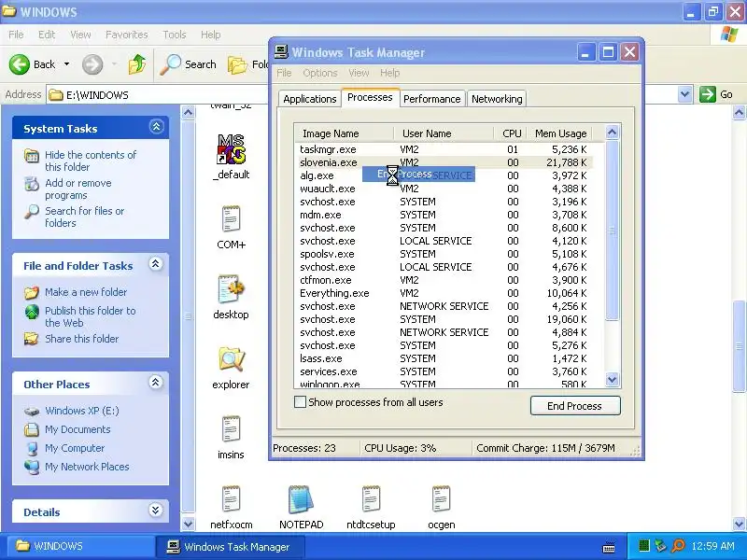
Task: Click the keyboard icon on the taskbar
Action: click(x=609, y=548)
